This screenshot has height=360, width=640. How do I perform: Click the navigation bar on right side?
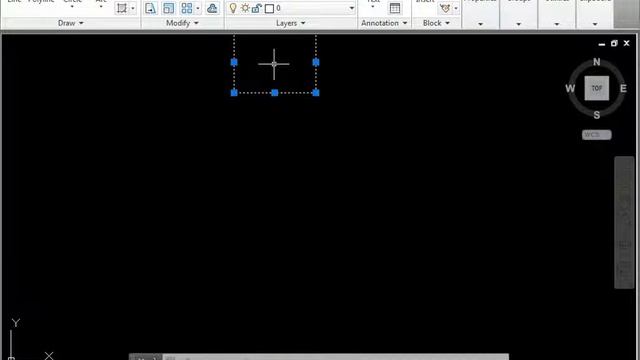coord(624,222)
